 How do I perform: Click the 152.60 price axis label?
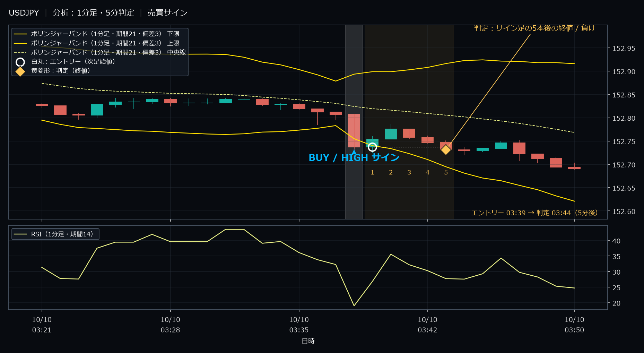point(624,212)
